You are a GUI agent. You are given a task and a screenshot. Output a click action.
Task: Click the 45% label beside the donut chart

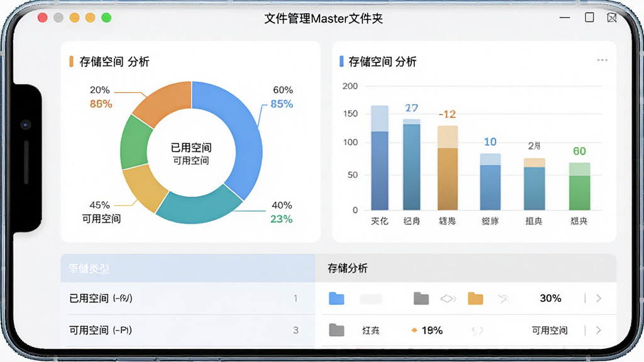[x=99, y=205]
